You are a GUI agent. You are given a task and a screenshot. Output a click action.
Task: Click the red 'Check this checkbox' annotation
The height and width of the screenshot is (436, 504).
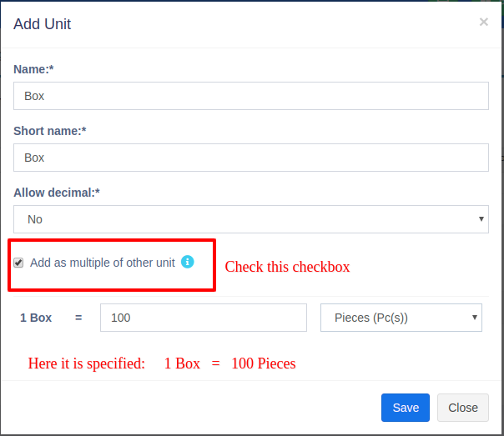(x=287, y=267)
